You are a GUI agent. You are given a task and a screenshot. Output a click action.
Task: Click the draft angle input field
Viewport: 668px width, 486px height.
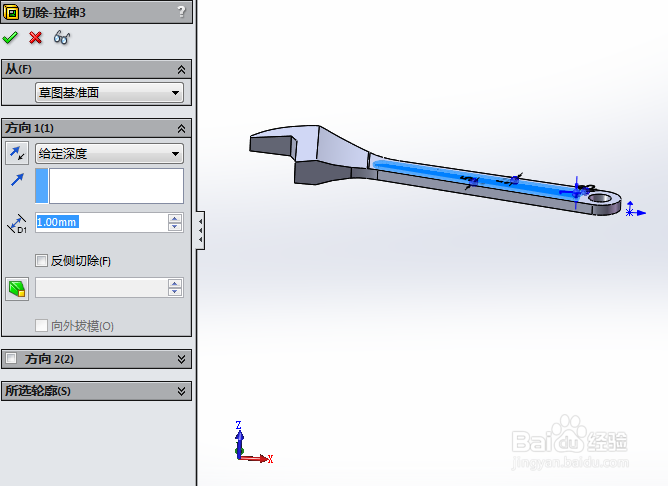coord(101,288)
